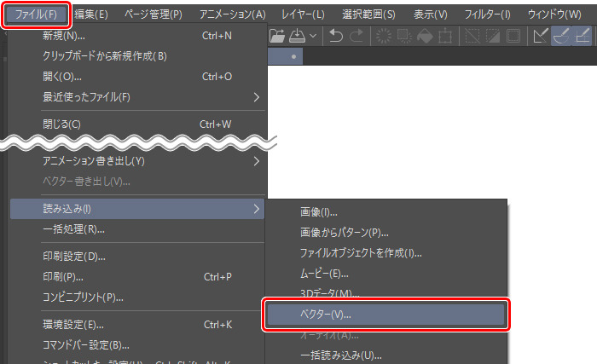This screenshot has width=597, height=364.
Task: Choose 開く(O)... menu entry
Action: click(137, 77)
